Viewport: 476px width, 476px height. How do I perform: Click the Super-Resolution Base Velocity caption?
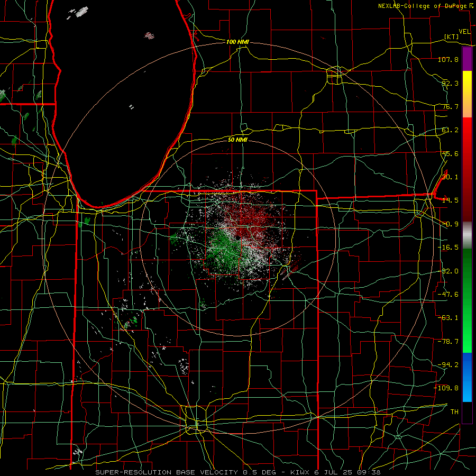pos(237,472)
